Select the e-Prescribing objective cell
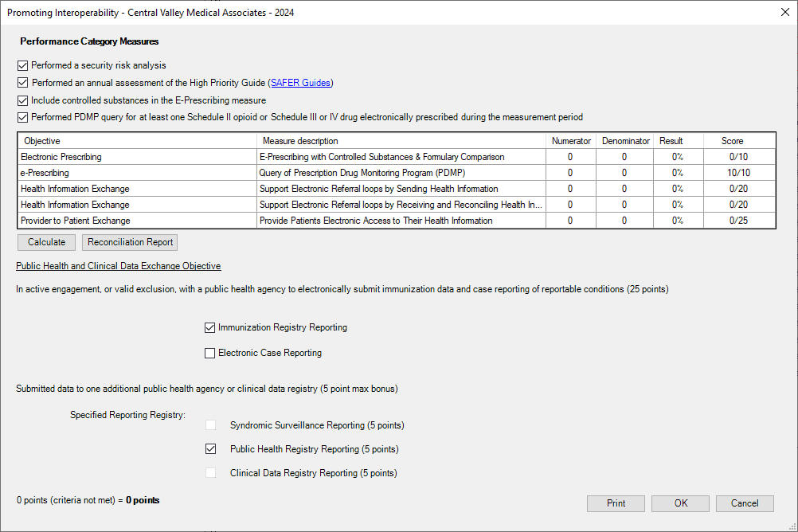This screenshot has height=532, width=798. pyautogui.click(x=138, y=173)
